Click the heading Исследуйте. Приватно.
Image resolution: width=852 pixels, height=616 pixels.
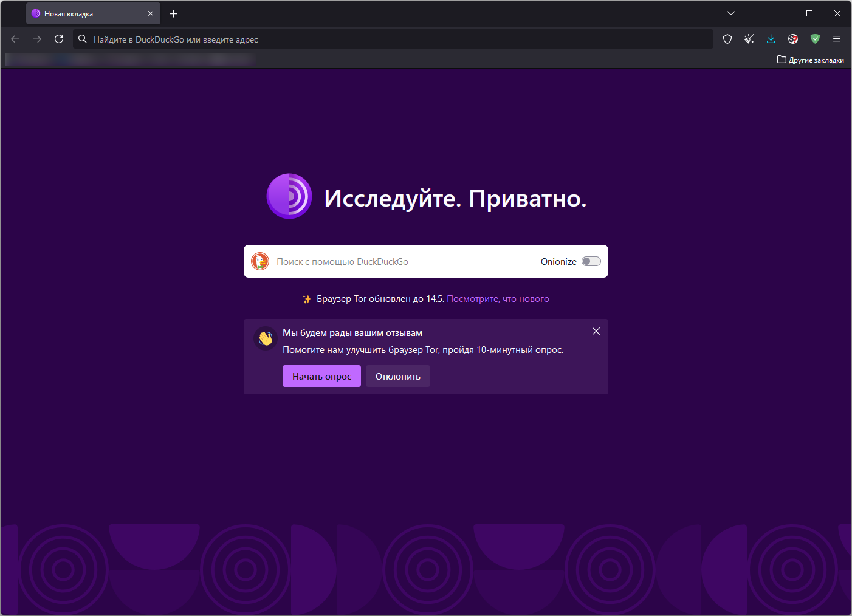point(456,198)
